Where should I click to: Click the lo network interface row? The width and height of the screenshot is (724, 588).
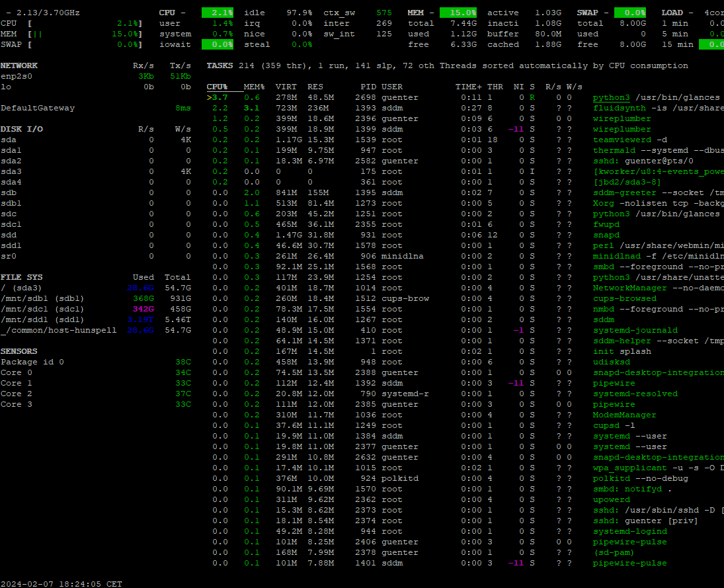[96, 87]
